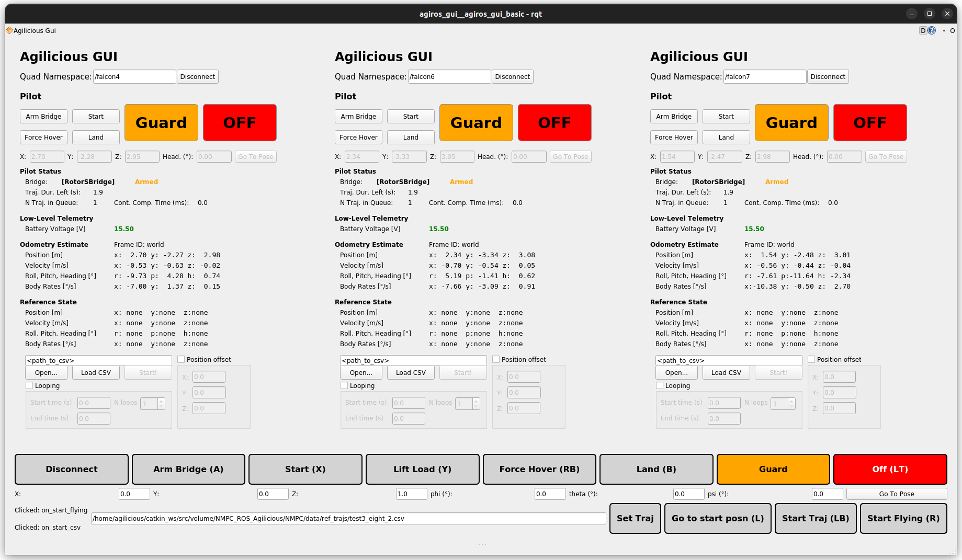Click the dash button in the plugin title bar
The height and width of the screenshot is (560, 962).
click(x=944, y=31)
